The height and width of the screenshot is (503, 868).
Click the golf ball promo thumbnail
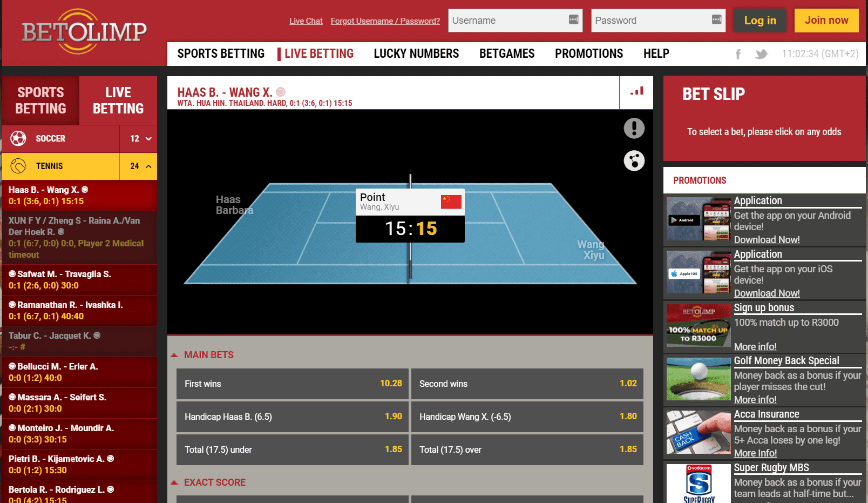click(x=699, y=379)
